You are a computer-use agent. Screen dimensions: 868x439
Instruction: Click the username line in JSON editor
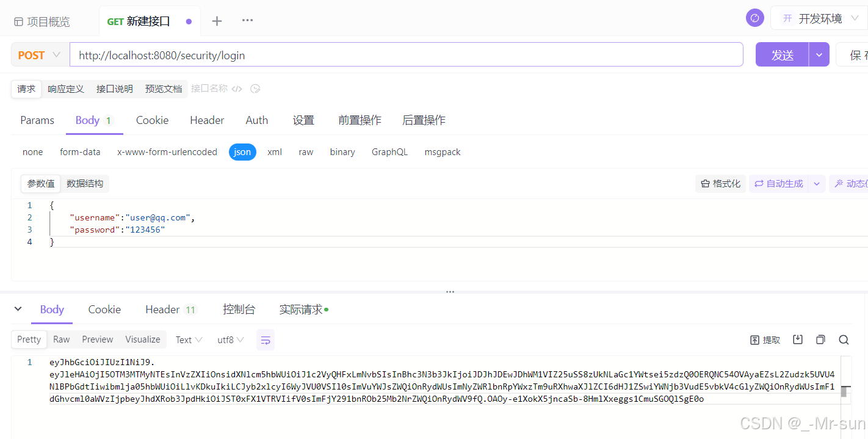pos(133,217)
